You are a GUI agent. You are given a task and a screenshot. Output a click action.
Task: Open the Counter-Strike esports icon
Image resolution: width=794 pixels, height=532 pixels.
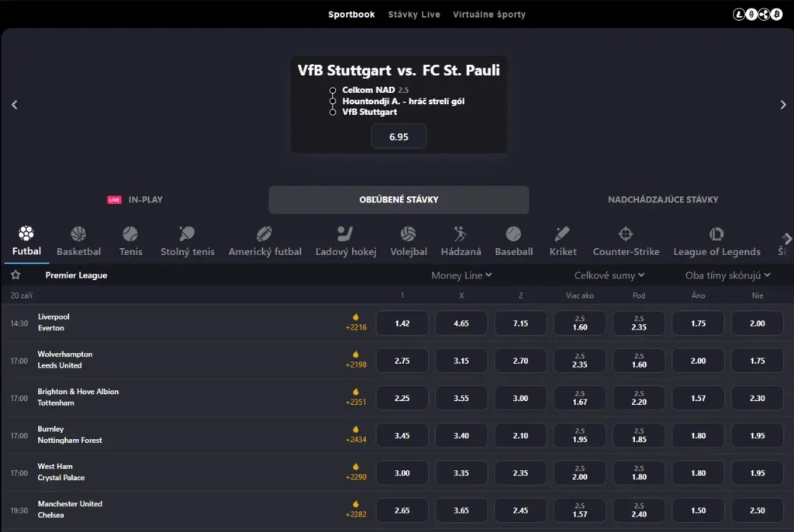pyautogui.click(x=626, y=234)
